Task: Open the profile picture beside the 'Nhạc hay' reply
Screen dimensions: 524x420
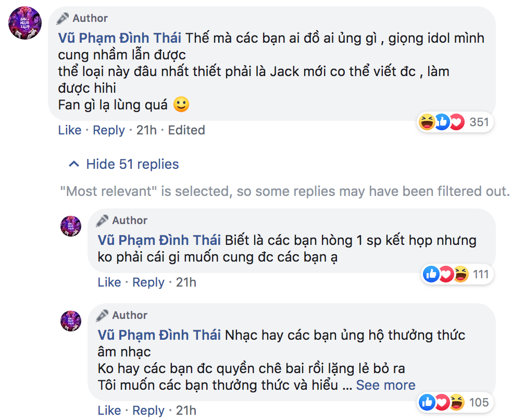Action: point(71,321)
